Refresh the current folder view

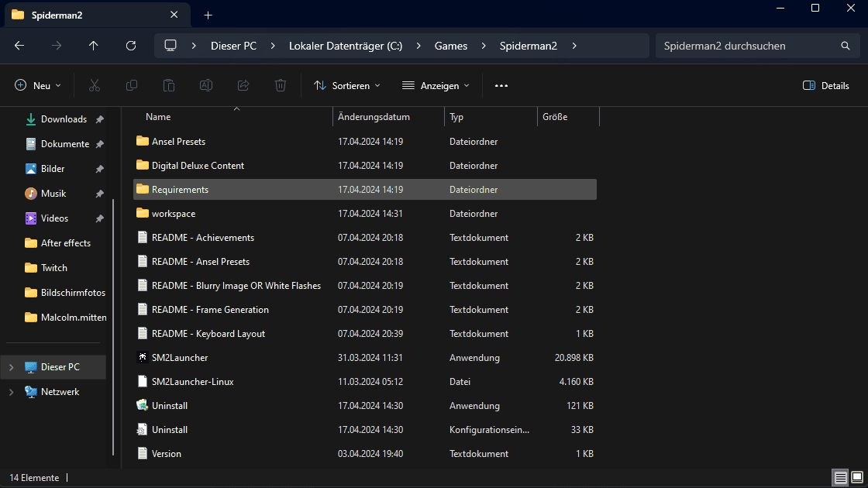click(131, 46)
